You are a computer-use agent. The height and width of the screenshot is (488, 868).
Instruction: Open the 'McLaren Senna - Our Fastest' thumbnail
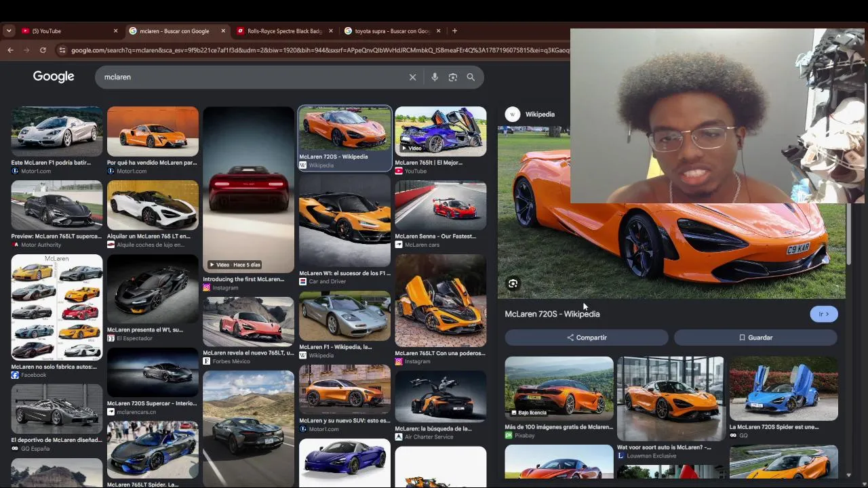pyautogui.click(x=441, y=205)
